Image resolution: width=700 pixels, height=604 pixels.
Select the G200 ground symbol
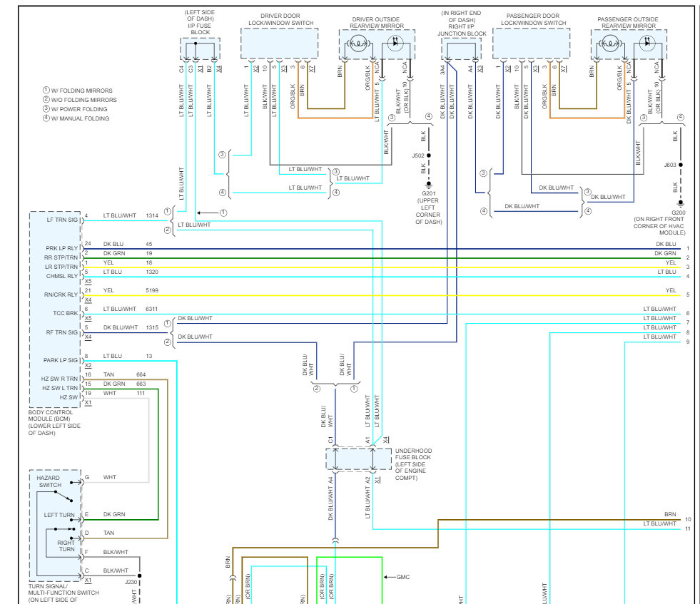680,204
